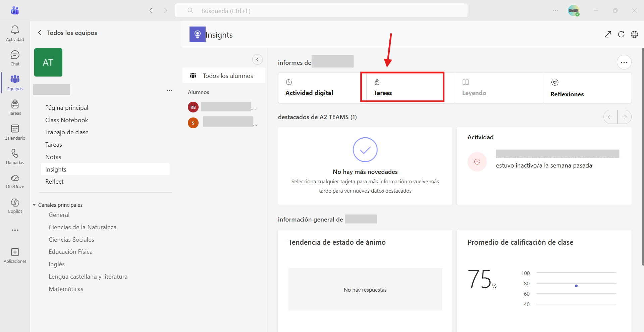Open Tendencia de estado de ánimo card

point(365,281)
